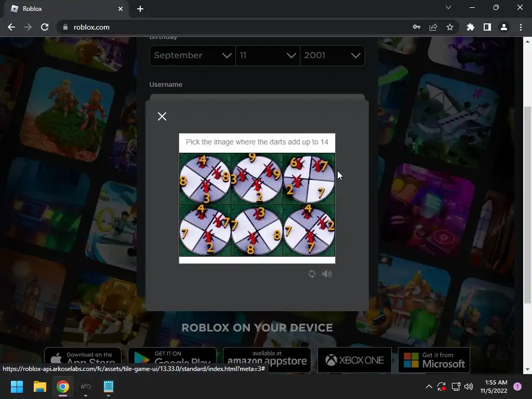Pick dartboard image with numbers 6, 7, 2, 7
532x399 pixels.
(309, 179)
